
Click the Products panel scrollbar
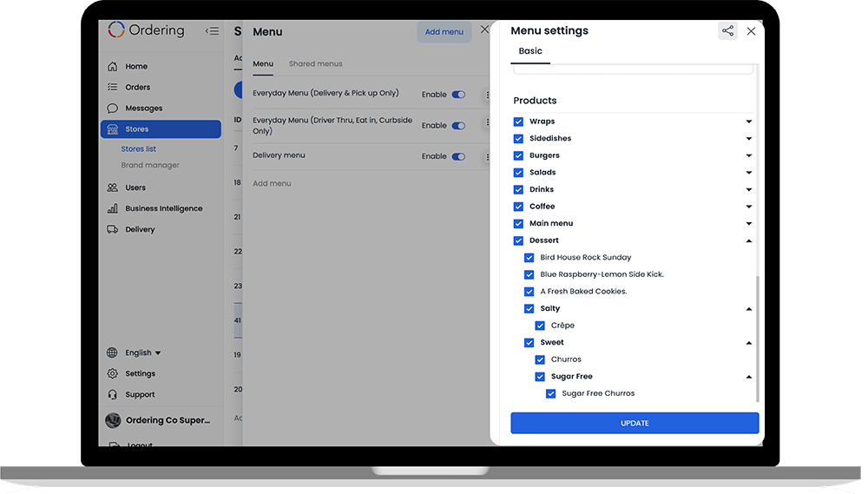pyautogui.click(x=757, y=339)
